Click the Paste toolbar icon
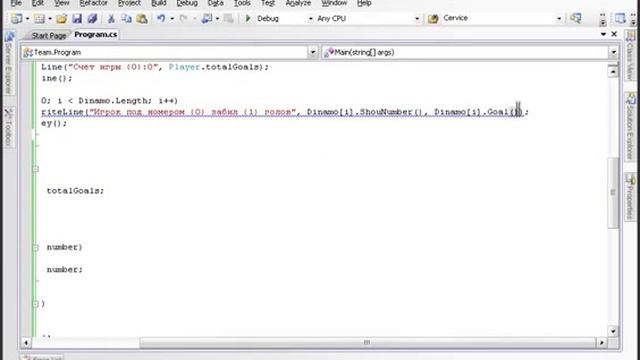Screen dimensions: 640x360 142,18
